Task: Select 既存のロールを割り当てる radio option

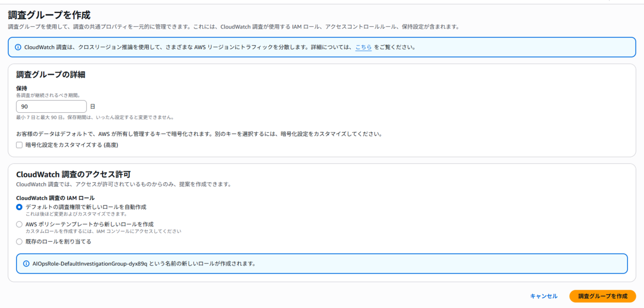Action: [19, 241]
